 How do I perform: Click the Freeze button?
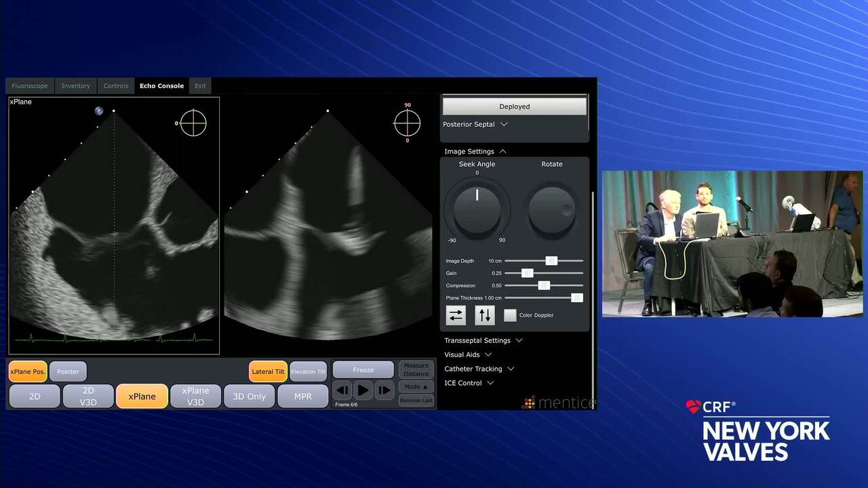(x=363, y=370)
